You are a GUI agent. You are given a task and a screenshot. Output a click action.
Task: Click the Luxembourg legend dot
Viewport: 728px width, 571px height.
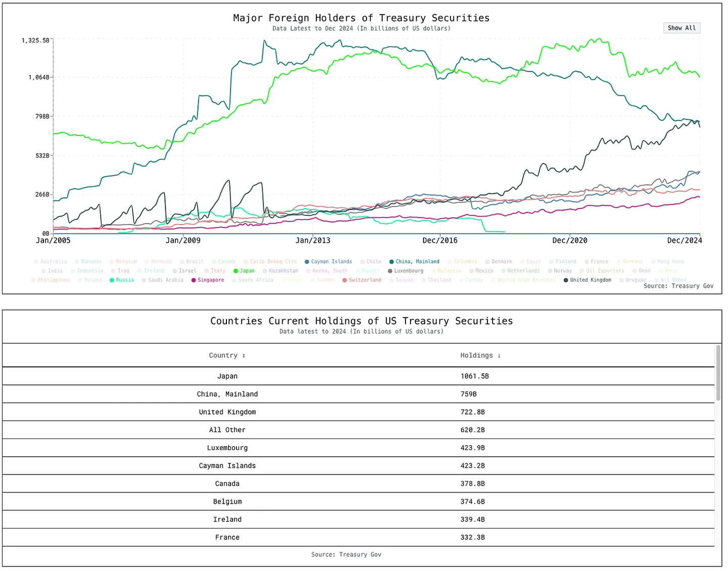click(390, 271)
